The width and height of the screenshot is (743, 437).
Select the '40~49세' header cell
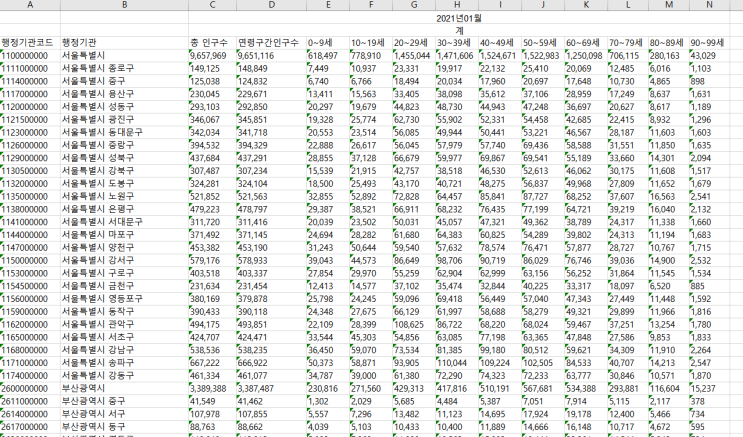(x=500, y=43)
